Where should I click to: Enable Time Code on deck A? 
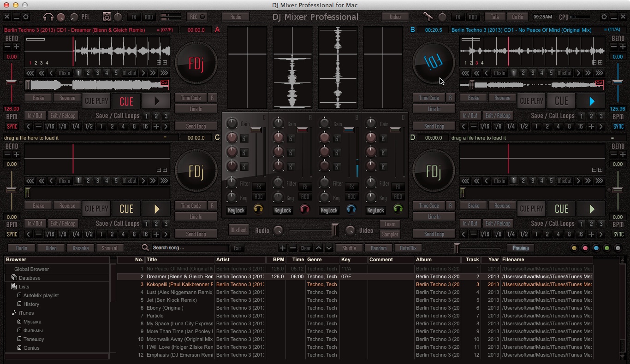[x=191, y=98]
